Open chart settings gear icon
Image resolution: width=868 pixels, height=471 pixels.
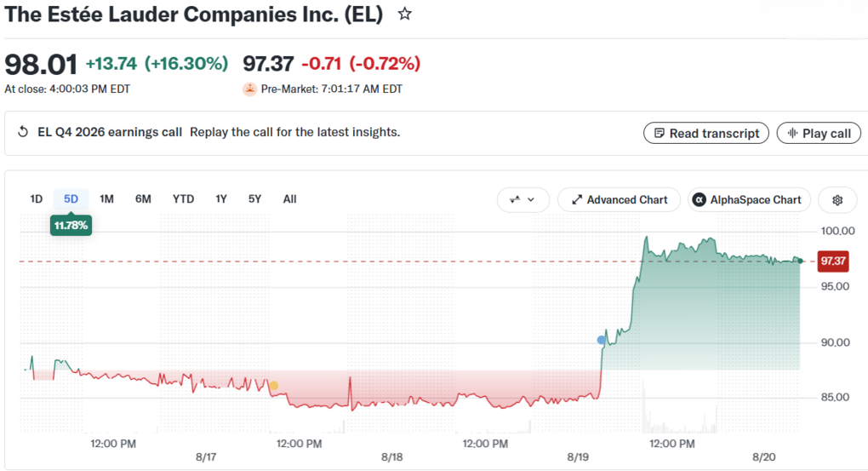(837, 200)
